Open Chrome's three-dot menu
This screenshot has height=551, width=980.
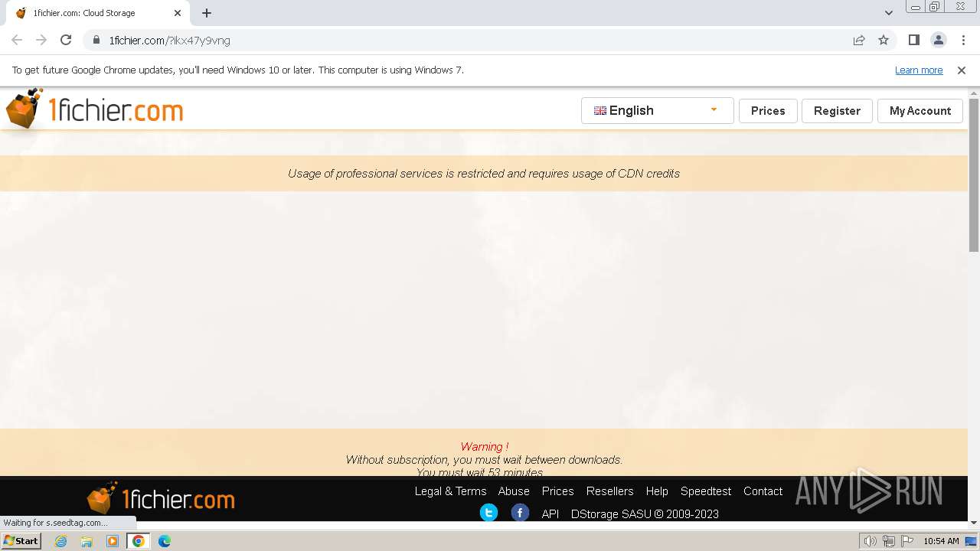tap(962, 40)
